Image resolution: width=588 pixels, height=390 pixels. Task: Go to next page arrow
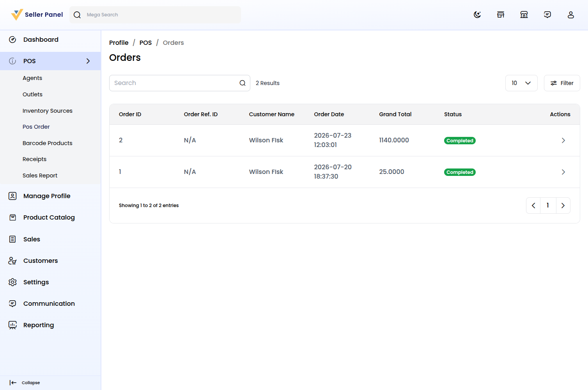(563, 206)
